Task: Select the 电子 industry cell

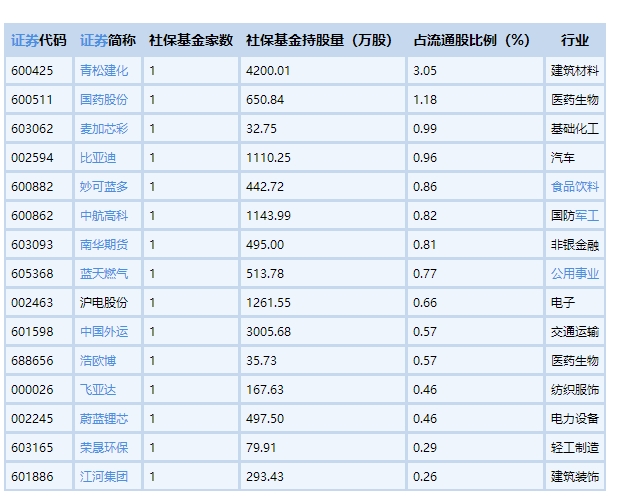Action: point(563,303)
